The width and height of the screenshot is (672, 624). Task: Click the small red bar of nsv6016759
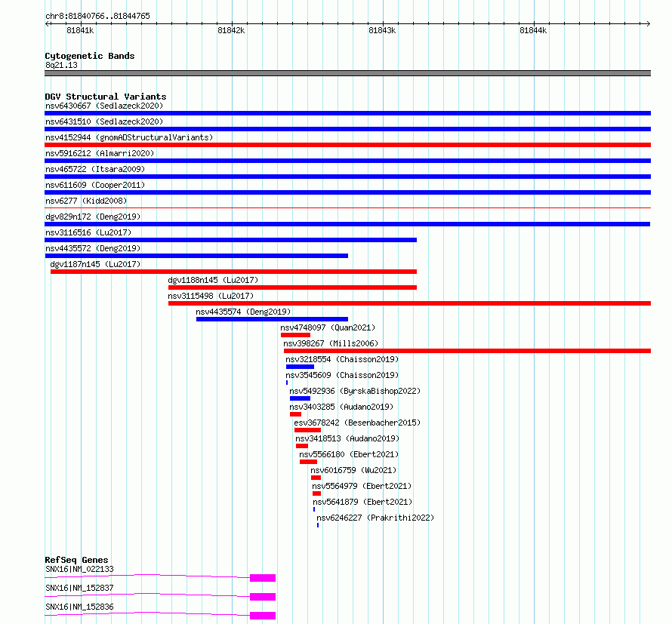[x=316, y=478]
